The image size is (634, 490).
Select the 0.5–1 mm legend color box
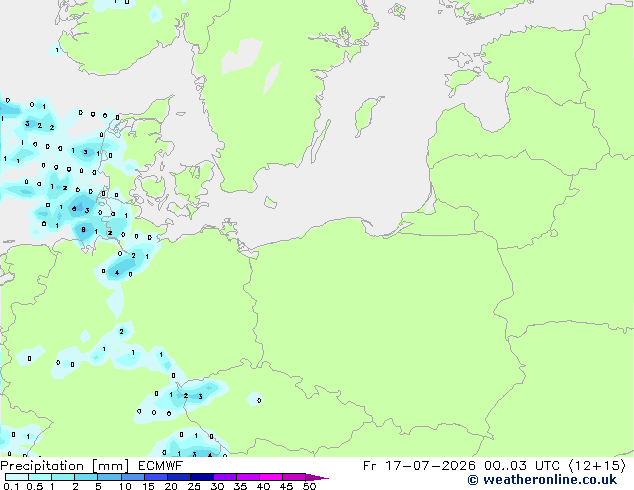coord(40,477)
